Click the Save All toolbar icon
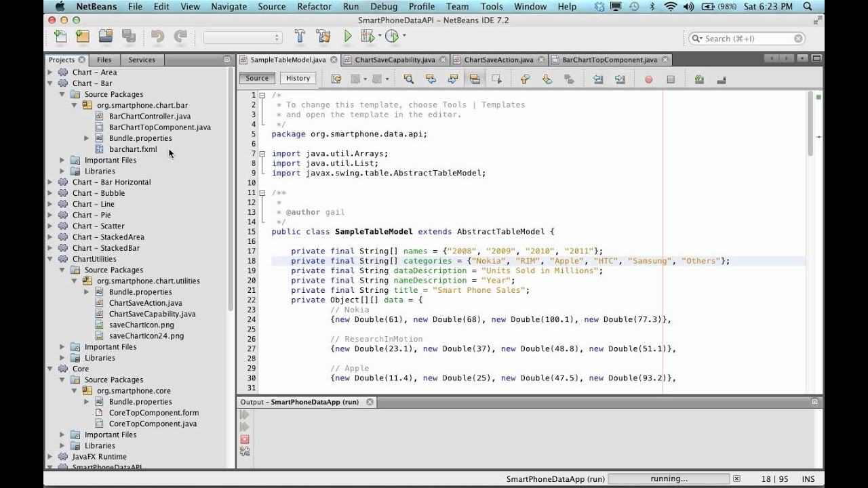Image resolution: width=868 pixels, height=488 pixels. tap(127, 37)
